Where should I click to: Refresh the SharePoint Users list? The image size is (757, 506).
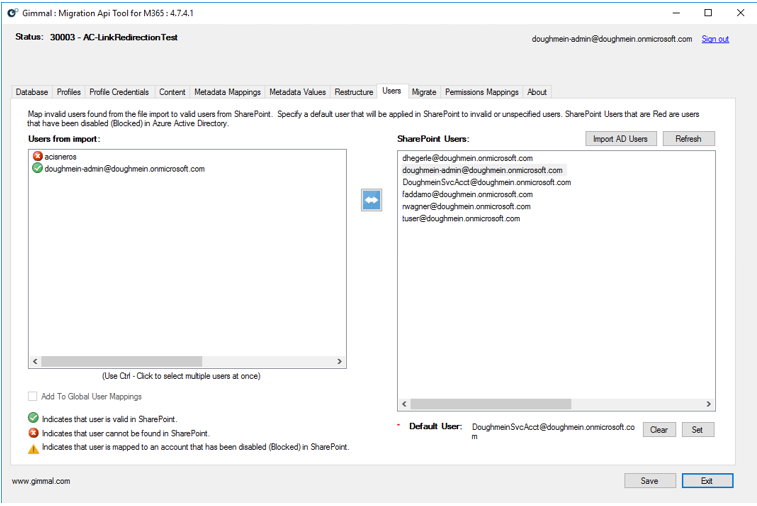(x=688, y=139)
